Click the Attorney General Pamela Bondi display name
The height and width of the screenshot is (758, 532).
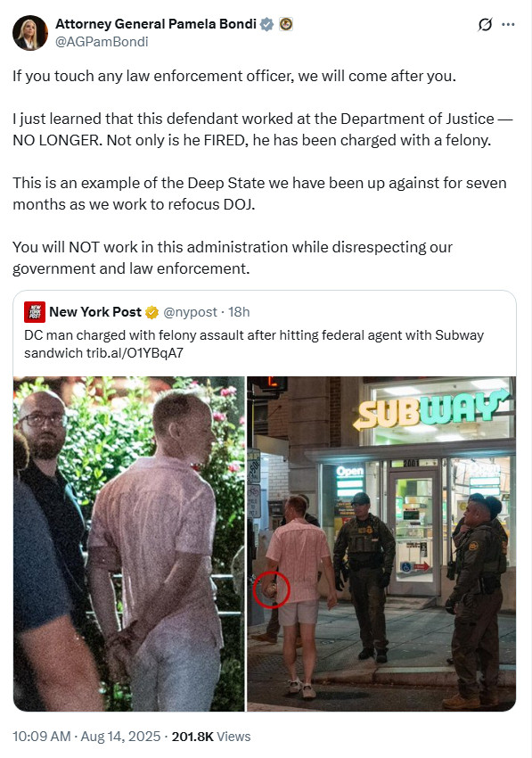pyautogui.click(x=156, y=24)
